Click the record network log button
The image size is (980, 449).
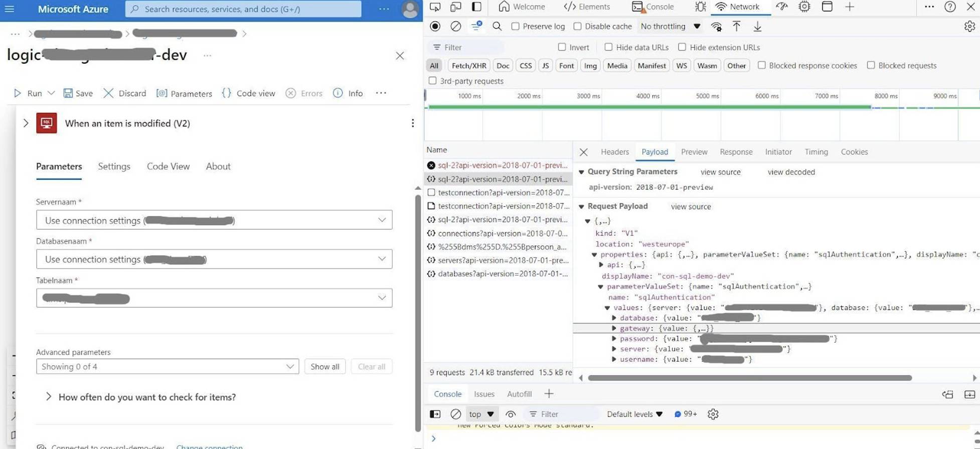click(435, 26)
